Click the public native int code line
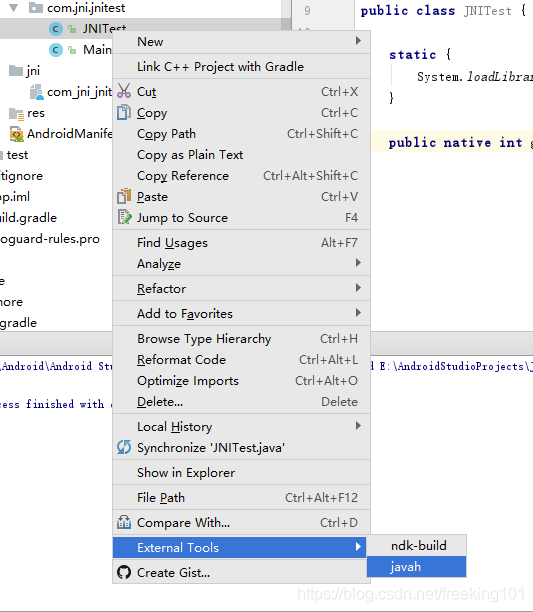Image resolution: width=533 pixels, height=612 pixels. pos(455,143)
